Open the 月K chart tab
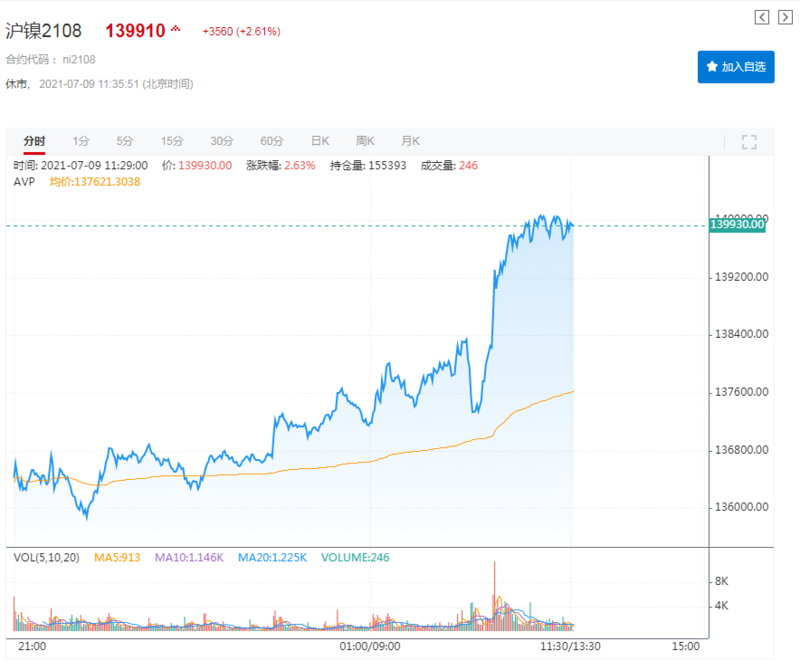800x661 pixels. point(410,141)
